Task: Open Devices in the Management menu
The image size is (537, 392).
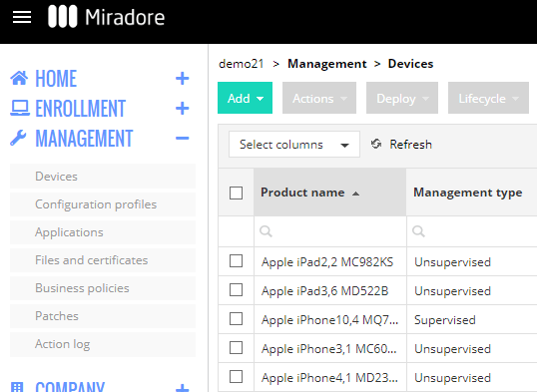Action: (x=103, y=176)
